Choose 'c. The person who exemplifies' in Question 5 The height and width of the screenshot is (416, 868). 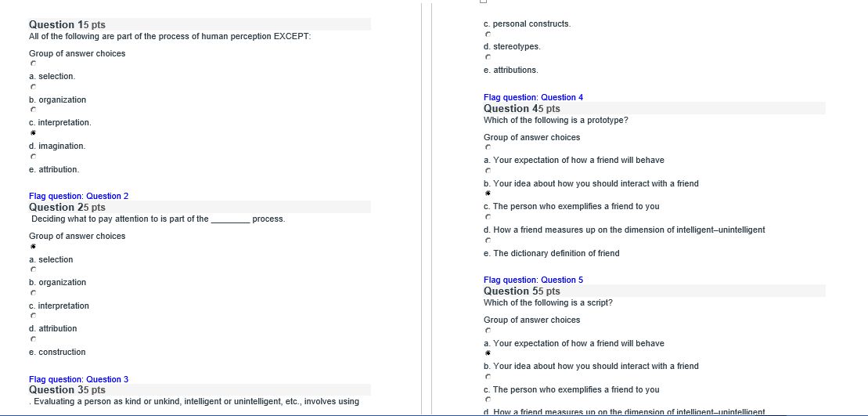coord(488,377)
